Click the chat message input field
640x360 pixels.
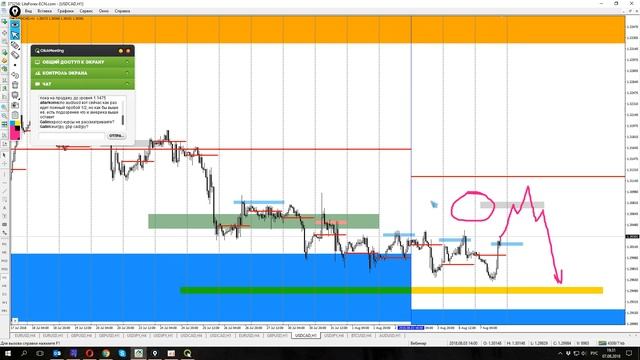pyautogui.click(x=72, y=136)
